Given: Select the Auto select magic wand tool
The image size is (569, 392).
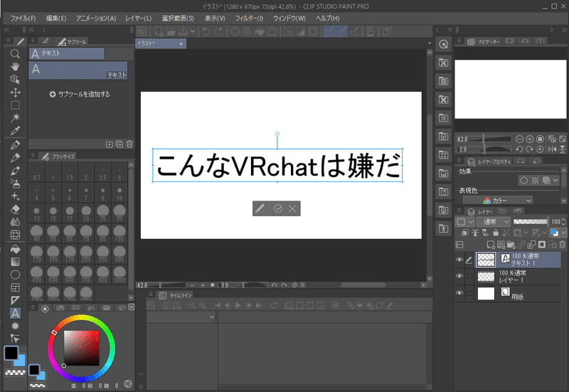Looking at the screenshot, I should (x=15, y=117).
